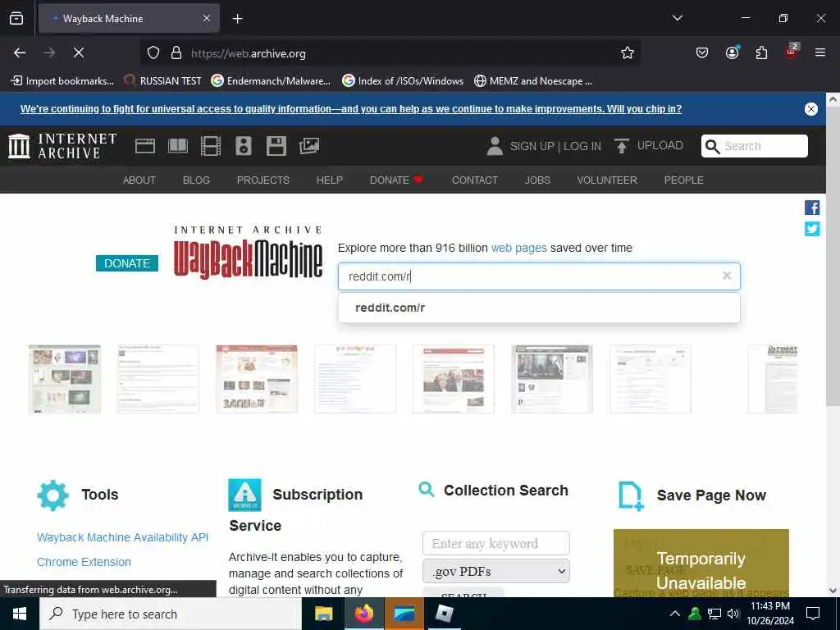Screen dimensions: 840x630
Task: Open File Explorer from taskbar
Action: point(323,614)
